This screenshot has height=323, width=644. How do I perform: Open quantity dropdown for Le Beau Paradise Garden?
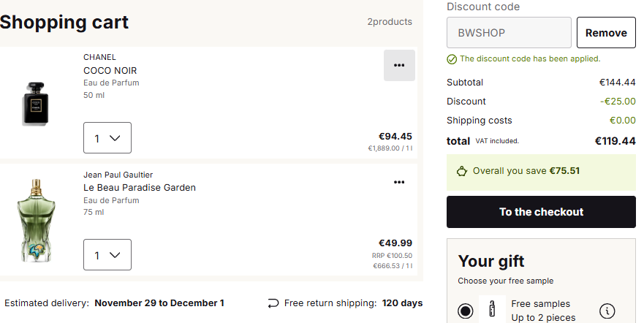107,254
